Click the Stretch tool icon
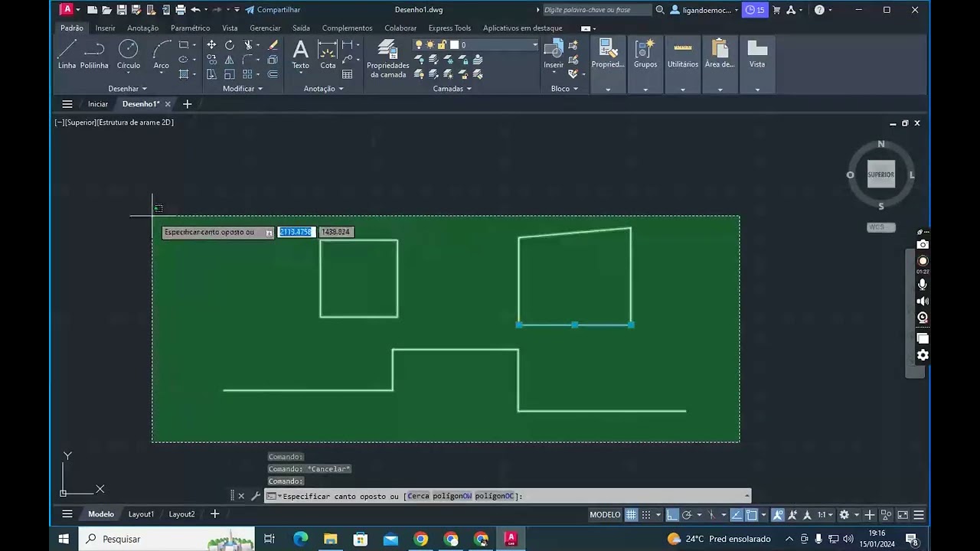The image size is (980, 551). (211, 74)
